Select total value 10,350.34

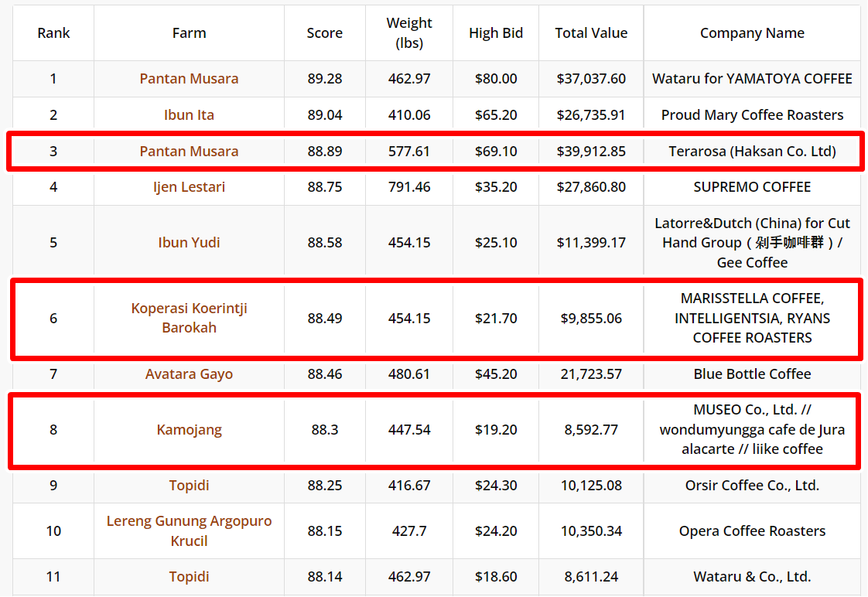click(x=591, y=531)
